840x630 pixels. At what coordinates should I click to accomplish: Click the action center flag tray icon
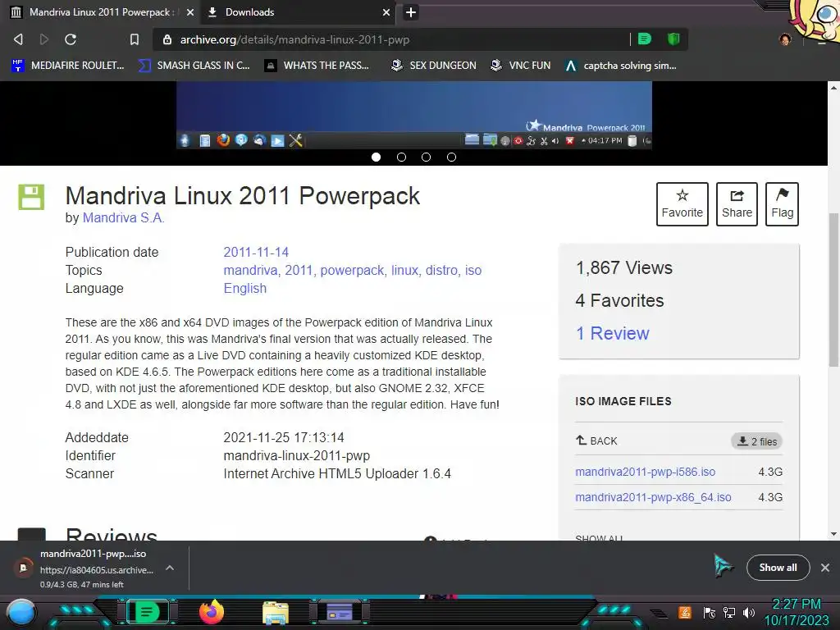pyautogui.click(x=710, y=612)
